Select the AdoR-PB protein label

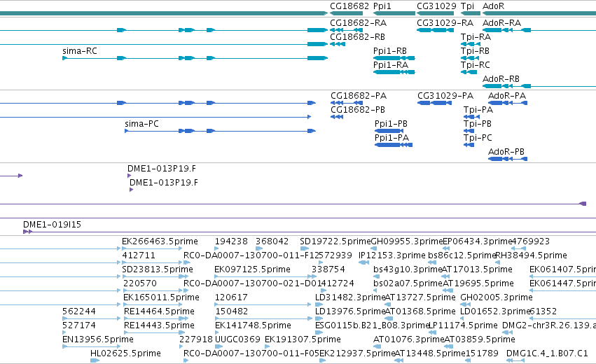coord(506,152)
